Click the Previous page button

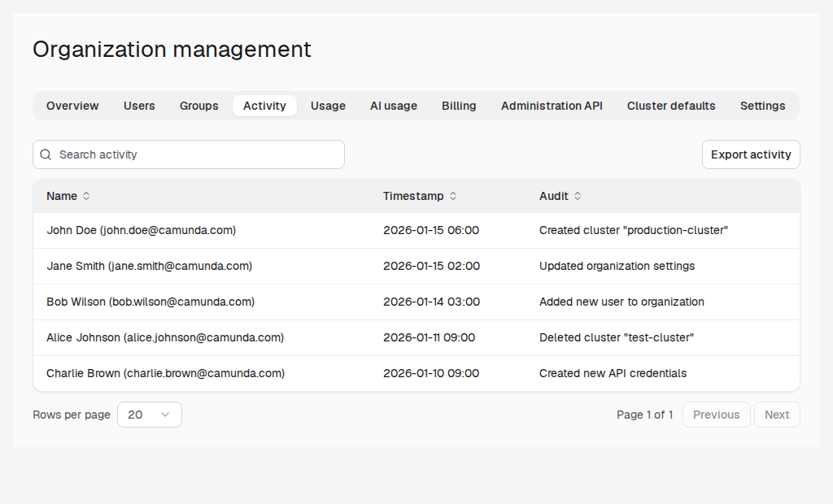click(716, 415)
